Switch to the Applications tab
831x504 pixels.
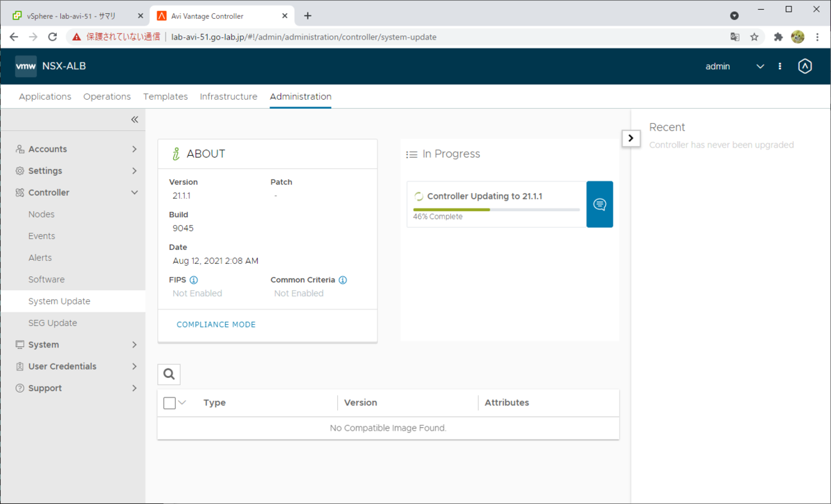click(45, 97)
